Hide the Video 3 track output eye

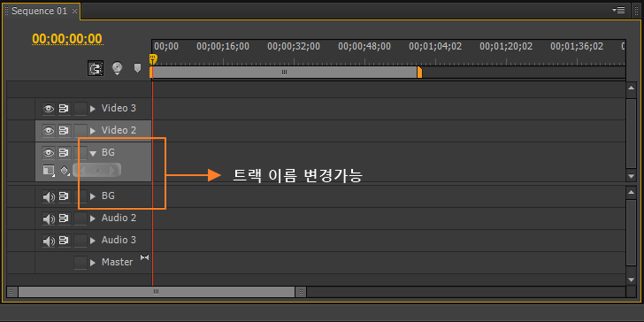49,109
